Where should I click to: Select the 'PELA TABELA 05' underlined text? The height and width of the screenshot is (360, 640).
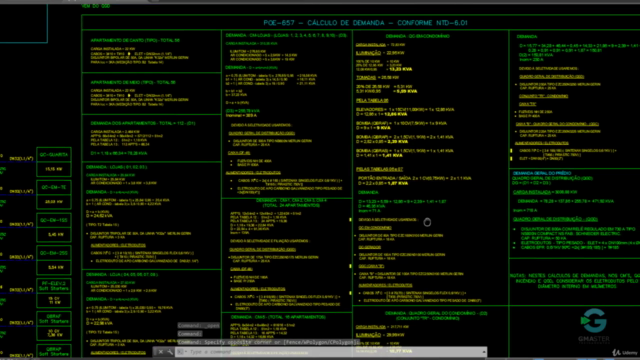372,100
